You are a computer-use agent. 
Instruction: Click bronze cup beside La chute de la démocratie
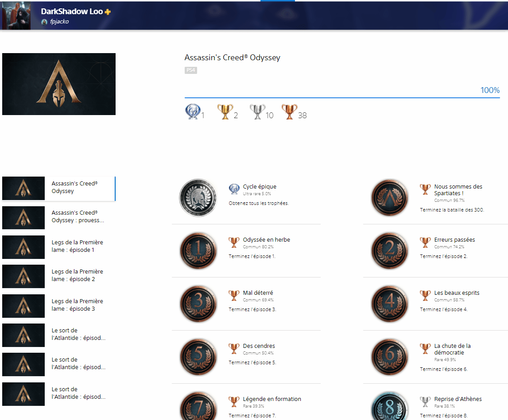(x=425, y=348)
